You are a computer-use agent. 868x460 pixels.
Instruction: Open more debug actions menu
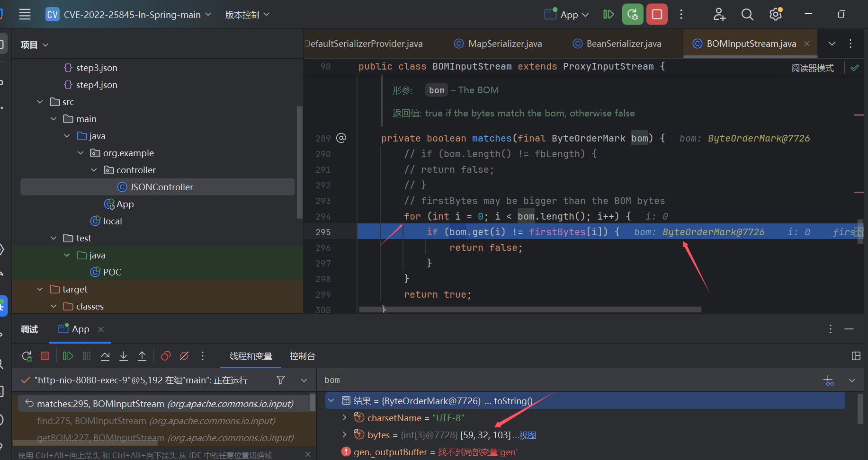[x=203, y=356]
